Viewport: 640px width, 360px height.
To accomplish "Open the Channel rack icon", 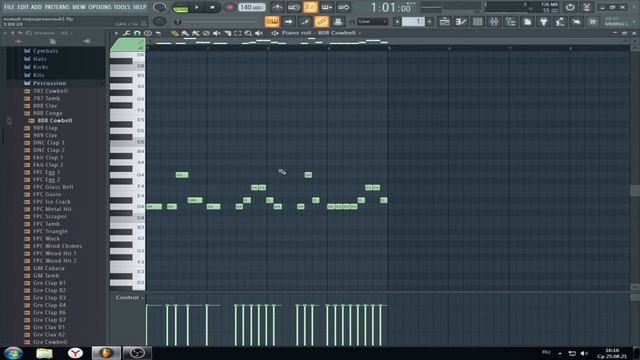I will pos(478,21).
